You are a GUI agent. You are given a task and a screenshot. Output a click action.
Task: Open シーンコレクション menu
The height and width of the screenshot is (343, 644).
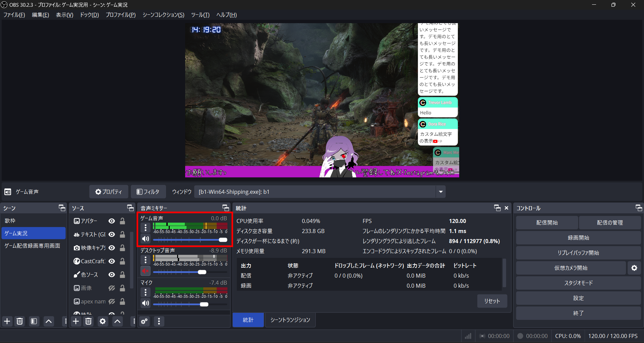coord(163,15)
